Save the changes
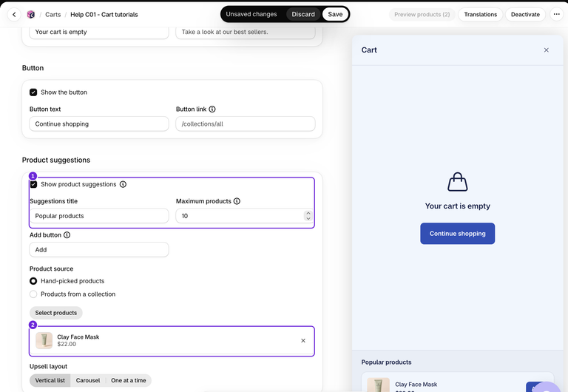This screenshot has width=568, height=392. click(335, 14)
